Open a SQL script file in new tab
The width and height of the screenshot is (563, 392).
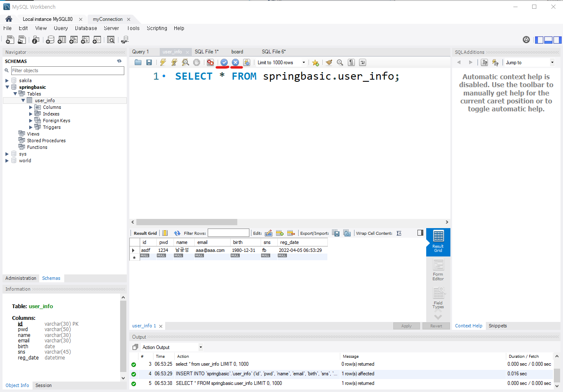(22, 40)
